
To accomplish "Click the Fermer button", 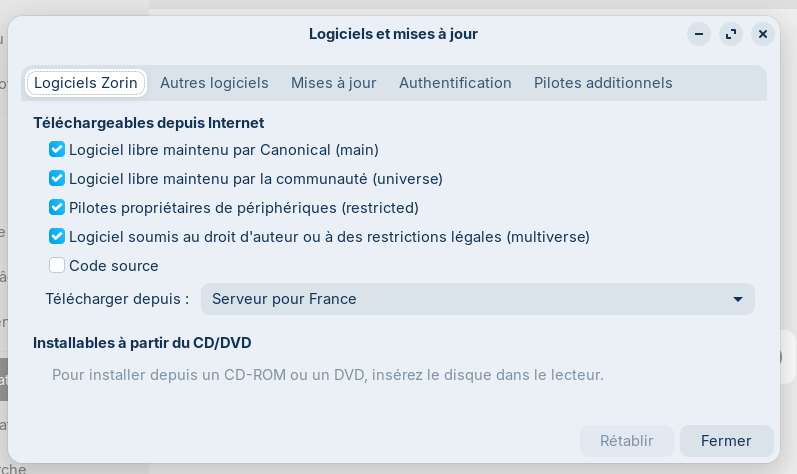I will [726, 440].
